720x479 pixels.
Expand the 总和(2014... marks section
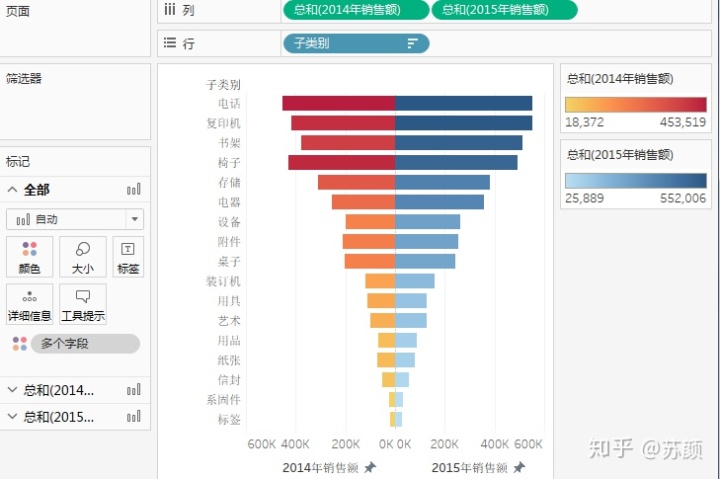[12, 390]
